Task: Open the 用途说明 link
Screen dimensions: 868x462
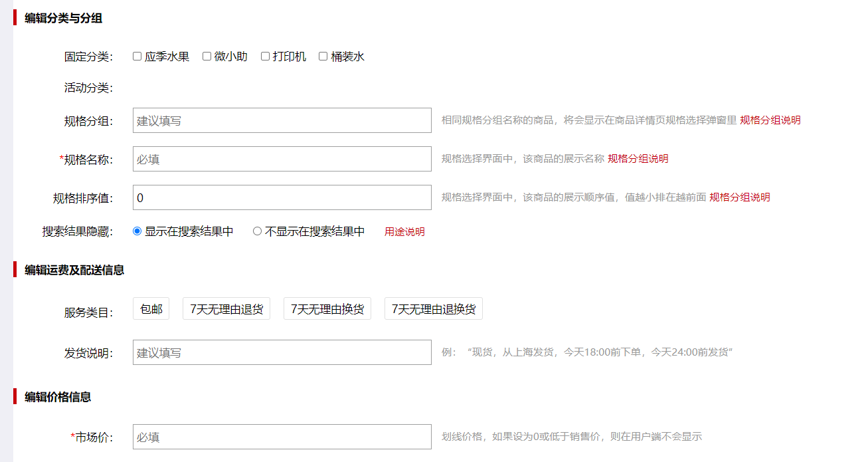Action: pyautogui.click(x=404, y=232)
